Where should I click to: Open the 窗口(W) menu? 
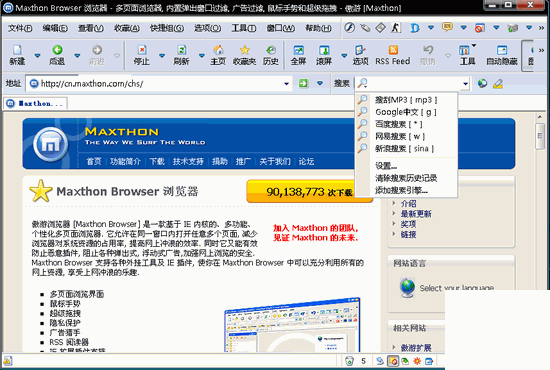click(281, 28)
